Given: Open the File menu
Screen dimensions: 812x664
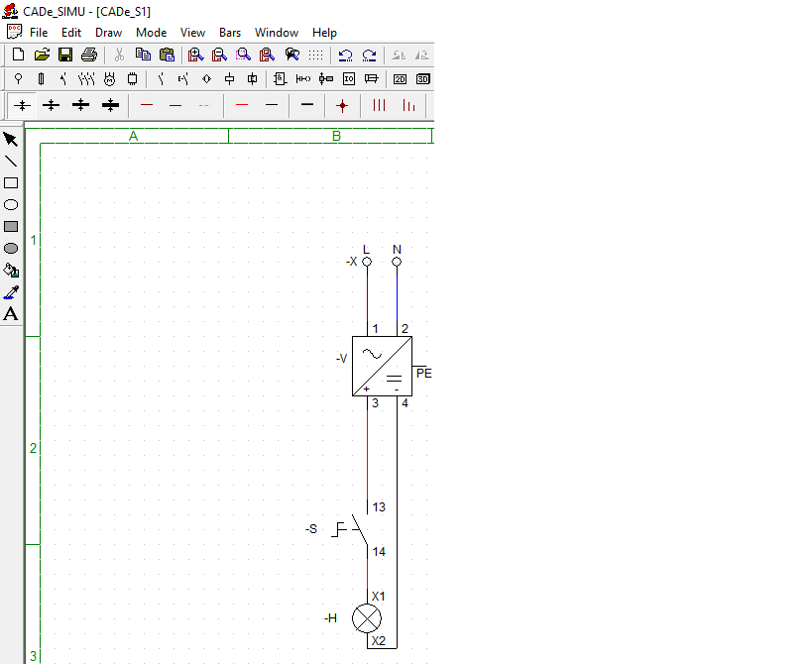Looking at the screenshot, I should [39, 33].
